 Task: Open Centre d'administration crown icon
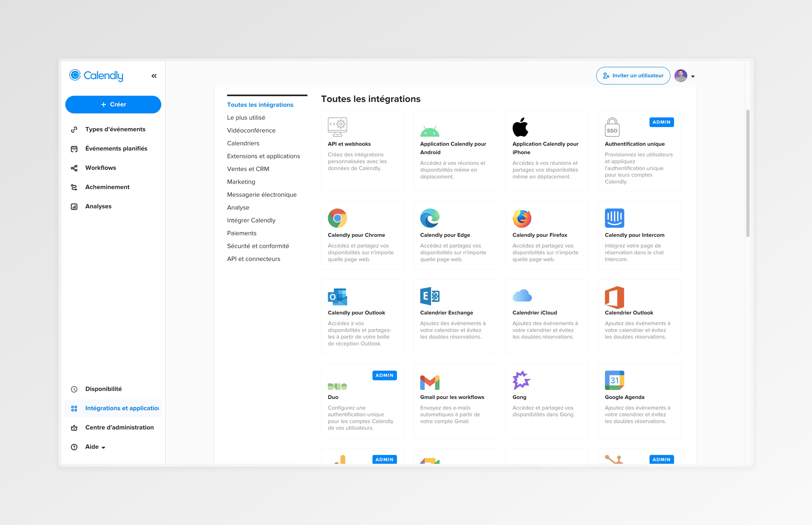(74, 428)
